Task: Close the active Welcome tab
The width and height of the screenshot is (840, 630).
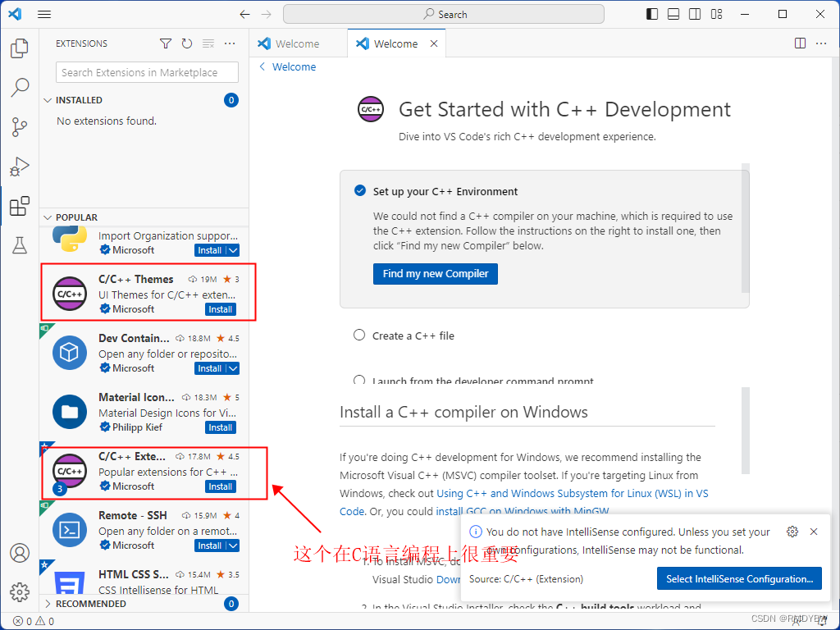Action: pos(434,44)
